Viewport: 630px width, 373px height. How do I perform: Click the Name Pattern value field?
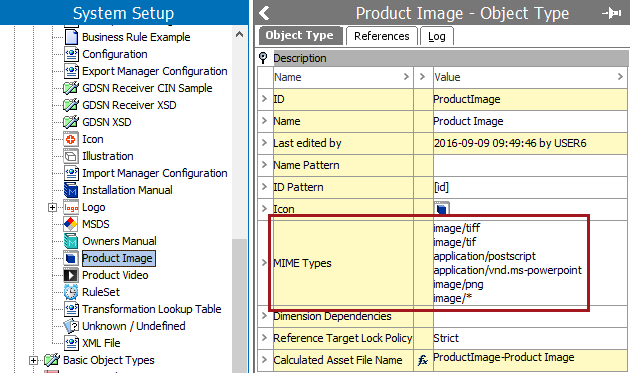coord(530,165)
